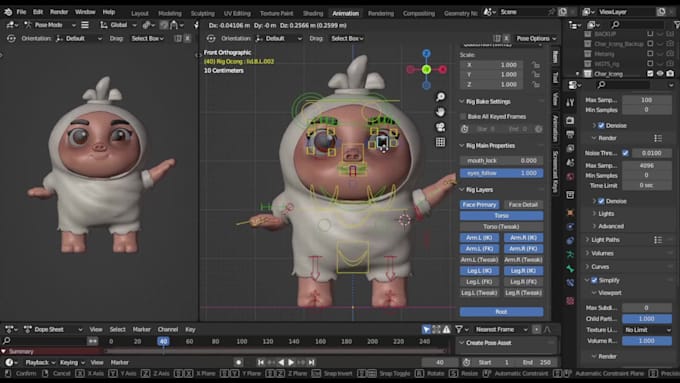Open the Tool properties tab icon
Viewport: 680px width, 383px height.
pos(570,102)
